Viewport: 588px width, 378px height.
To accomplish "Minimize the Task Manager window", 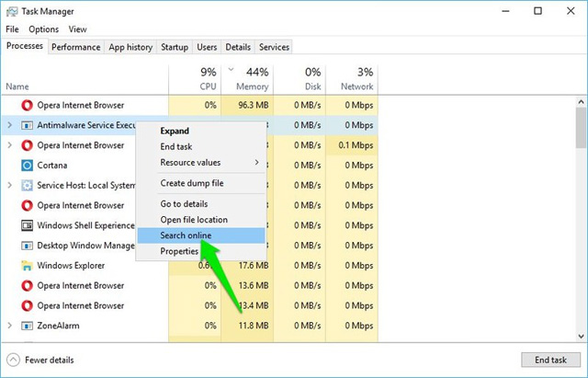I will tap(505, 11).
